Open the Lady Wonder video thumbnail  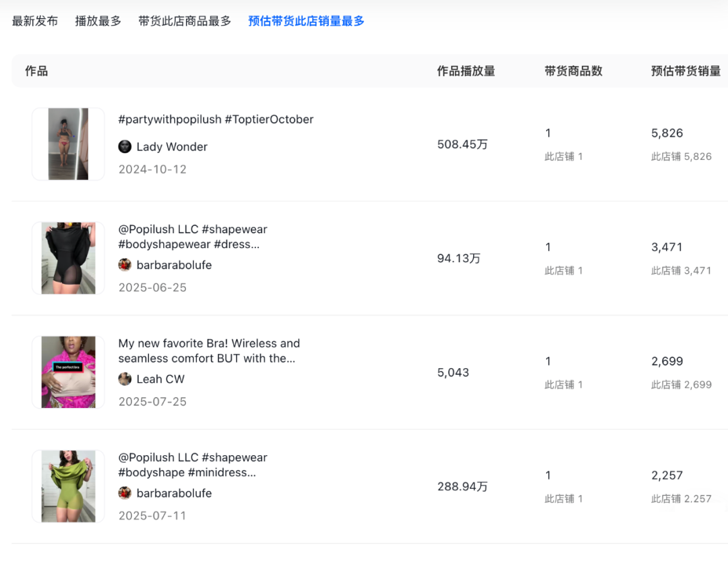click(x=68, y=144)
